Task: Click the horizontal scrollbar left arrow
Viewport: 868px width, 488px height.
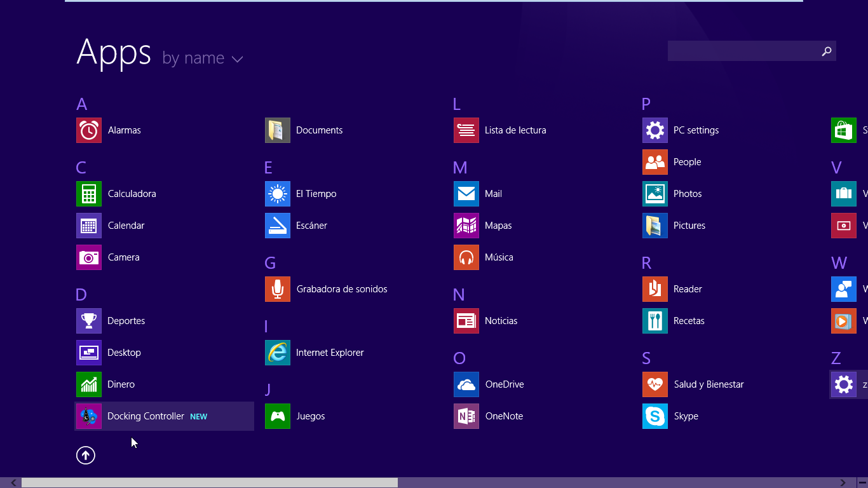Action: click(x=13, y=483)
